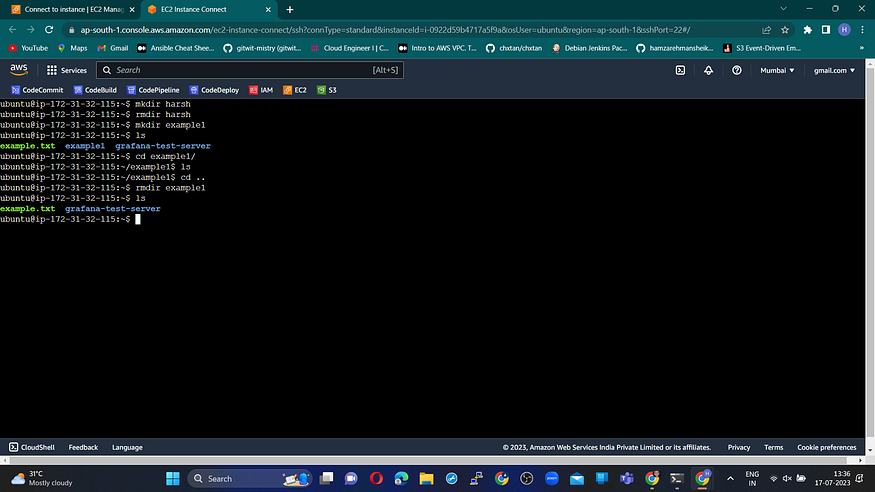Image resolution: width=875 pixels, height=492 pixels.
Task: Open the Terms footer link
Action: point(773,447)
